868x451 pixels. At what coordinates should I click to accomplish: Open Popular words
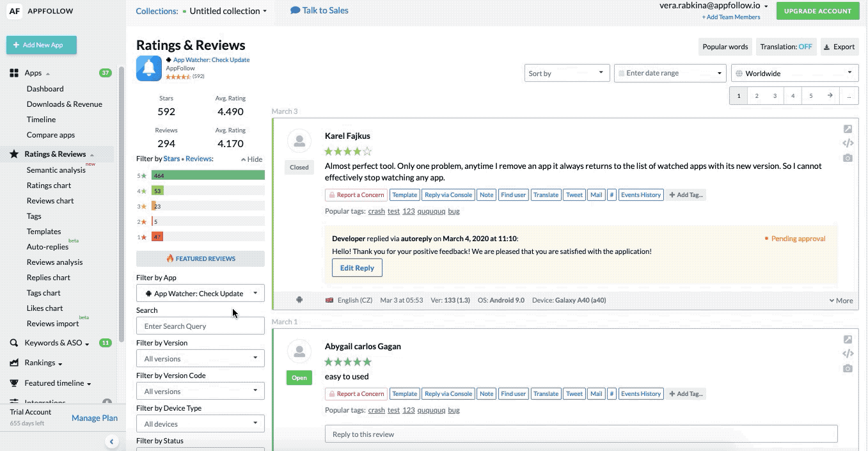coord(725,47)
